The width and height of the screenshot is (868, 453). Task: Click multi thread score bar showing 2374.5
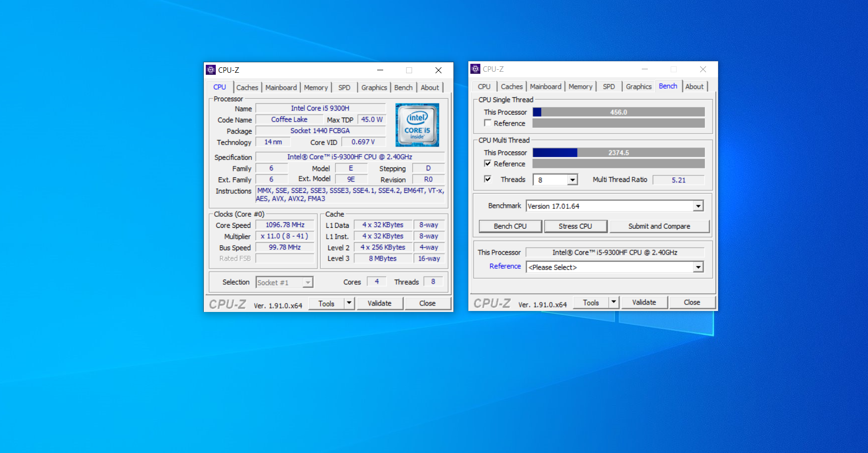tap(619, 152)
